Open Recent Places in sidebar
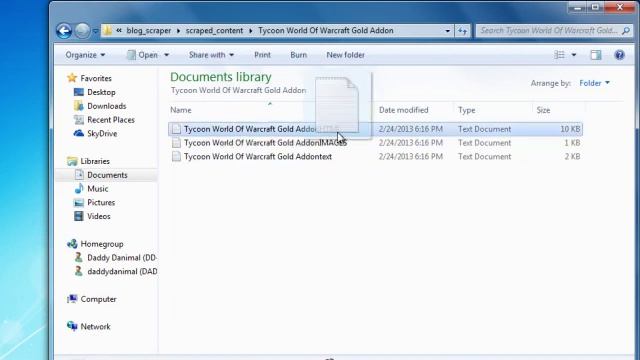 tap(111, 120)
